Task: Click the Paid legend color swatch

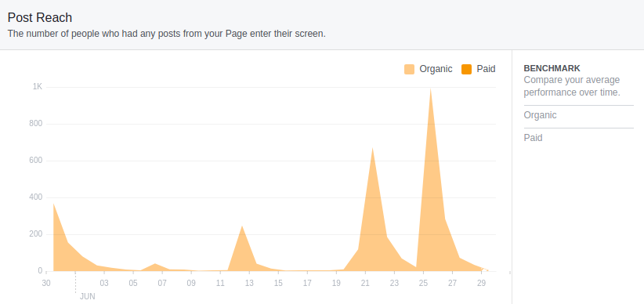Action: tap(467, 69)
